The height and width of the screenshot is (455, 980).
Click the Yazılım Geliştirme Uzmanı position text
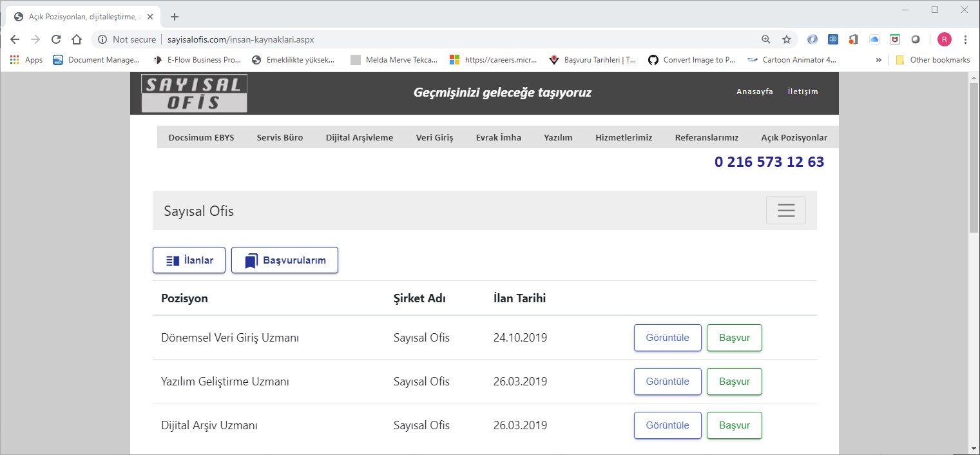coord(225,382)
